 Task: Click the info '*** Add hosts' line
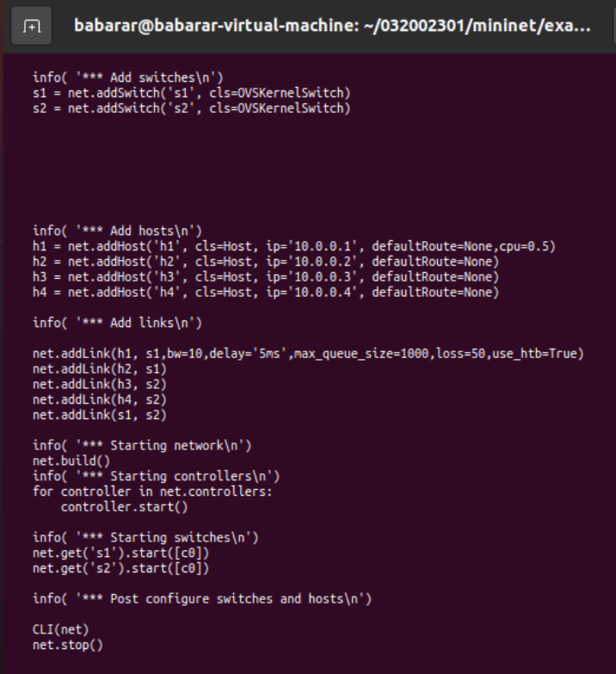(x=117, y=232)
